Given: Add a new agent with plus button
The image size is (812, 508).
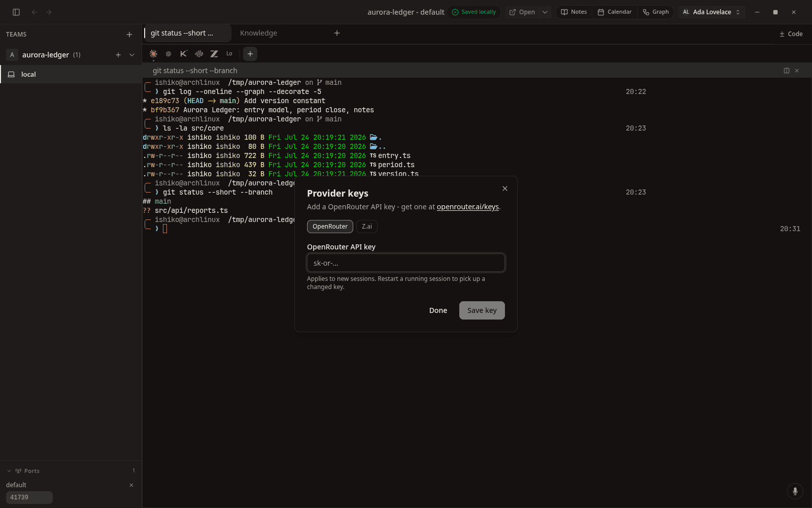Looking at the screenshot, I should [x=250, y=54].
